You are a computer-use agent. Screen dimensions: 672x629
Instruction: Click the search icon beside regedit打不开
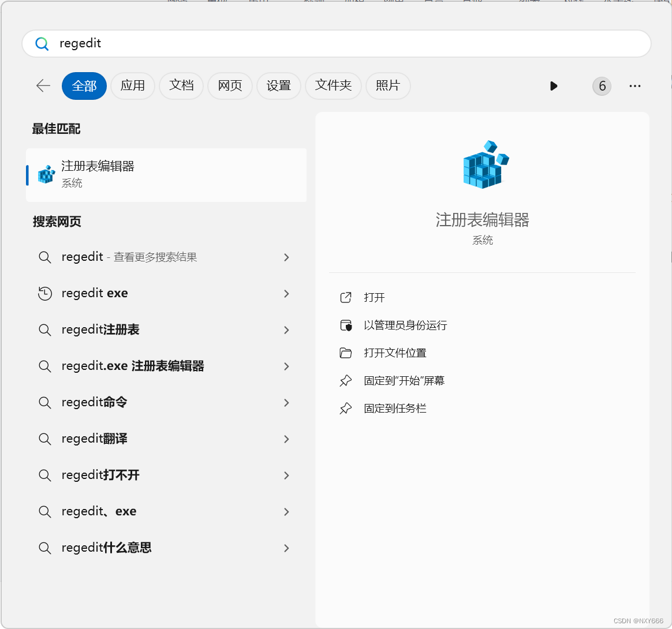(44, 476)
